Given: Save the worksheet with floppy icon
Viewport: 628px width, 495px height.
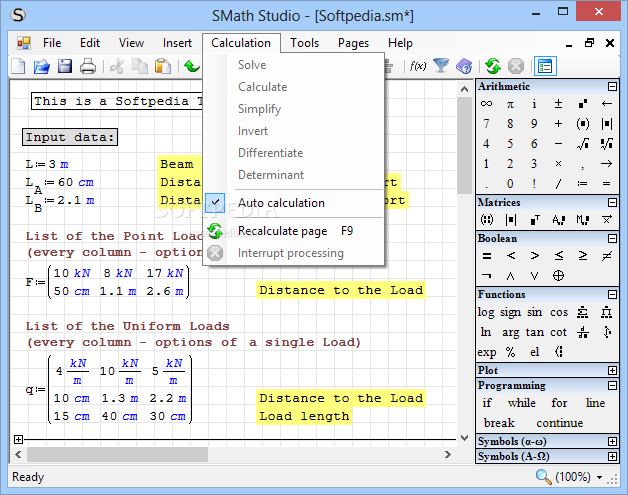Looking at the screenshot, I should [x=65, y=66].
